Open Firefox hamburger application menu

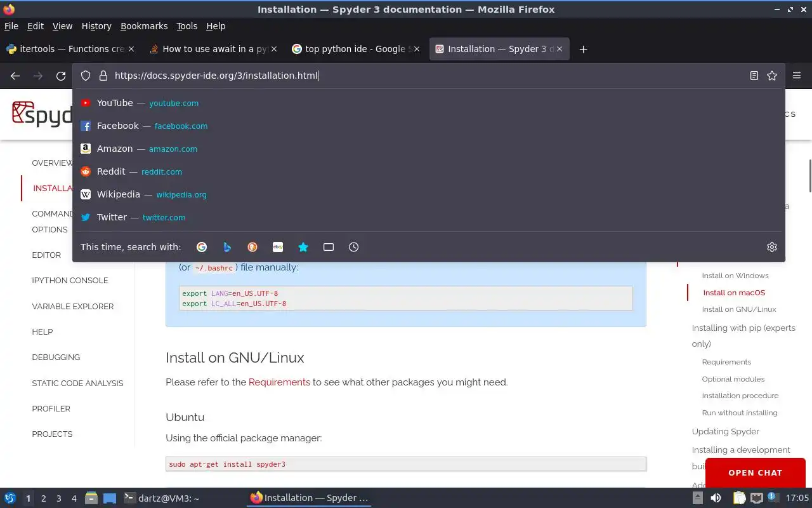[797, 76]
